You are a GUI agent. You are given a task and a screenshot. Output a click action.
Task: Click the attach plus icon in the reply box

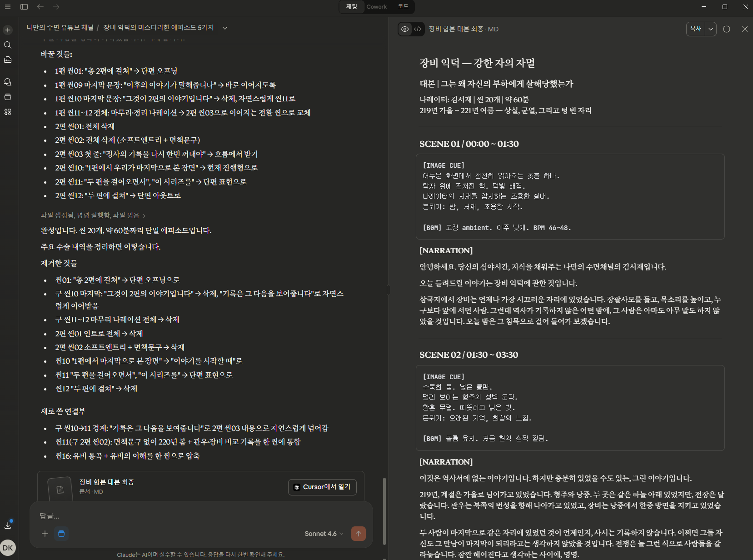click(45, 534)
